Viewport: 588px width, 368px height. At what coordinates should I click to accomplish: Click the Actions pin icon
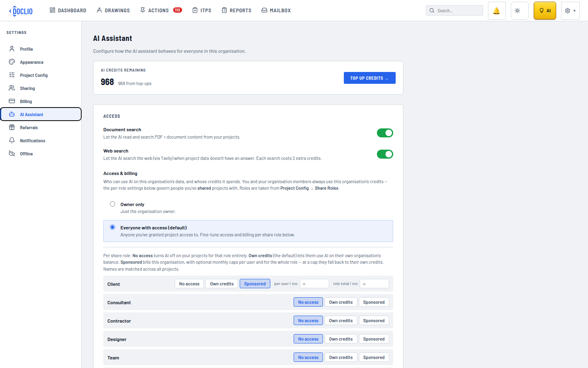point(143,10)
